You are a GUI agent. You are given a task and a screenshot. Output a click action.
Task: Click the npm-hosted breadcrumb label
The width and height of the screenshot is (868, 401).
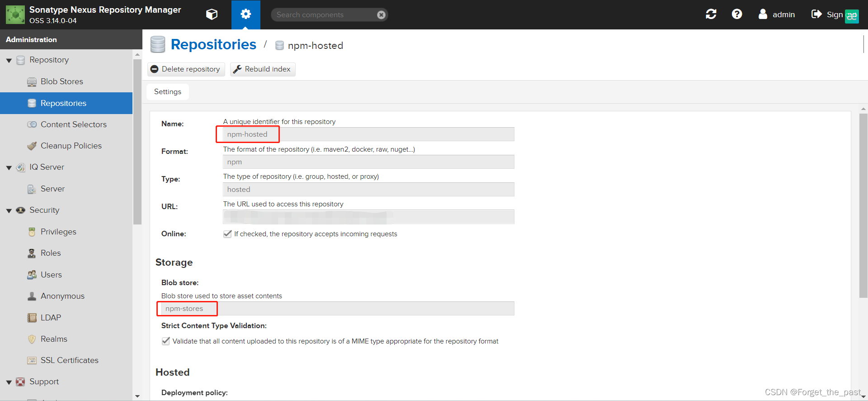tap(315, 46)
